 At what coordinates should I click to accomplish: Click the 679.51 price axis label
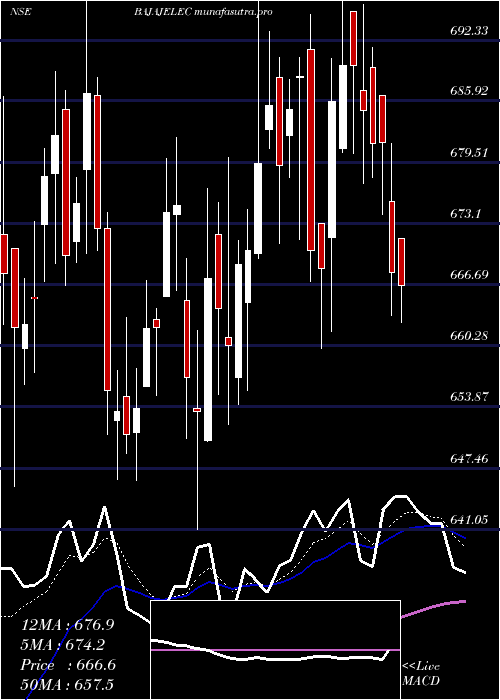pos(468,153)
